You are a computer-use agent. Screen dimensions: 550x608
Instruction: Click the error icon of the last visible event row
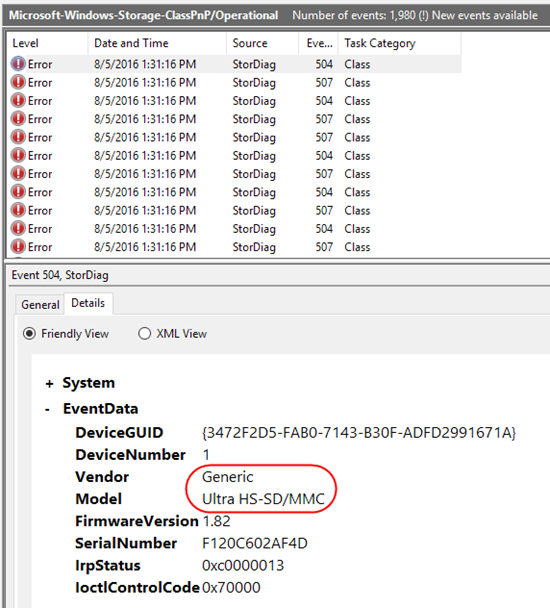18,247
